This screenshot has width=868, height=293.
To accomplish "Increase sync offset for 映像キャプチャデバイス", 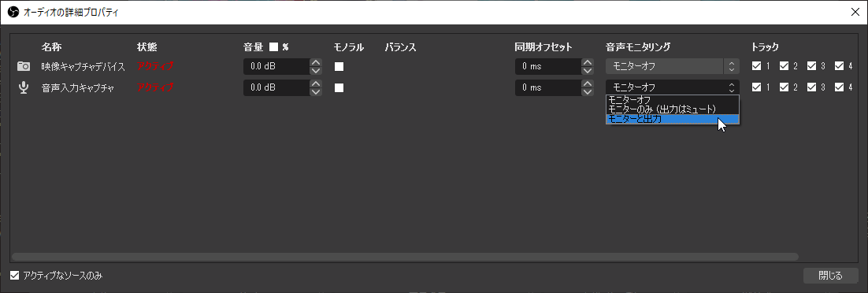I will click(587, 62).
